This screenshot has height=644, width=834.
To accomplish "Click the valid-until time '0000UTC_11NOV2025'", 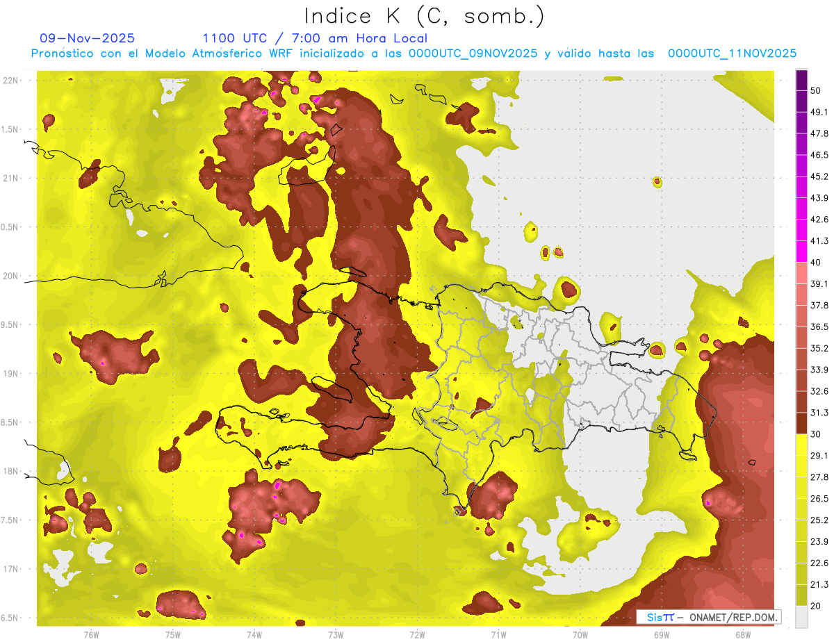I will coord(732,53).
